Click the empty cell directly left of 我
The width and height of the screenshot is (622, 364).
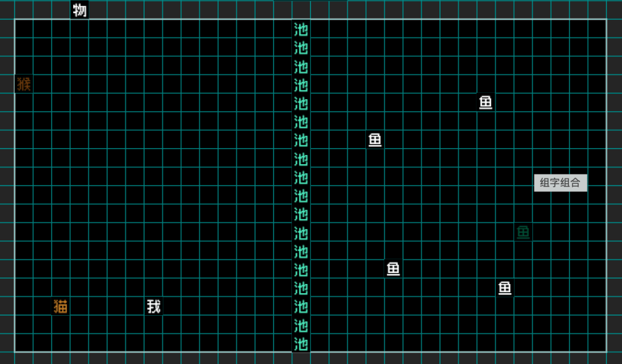135,306
